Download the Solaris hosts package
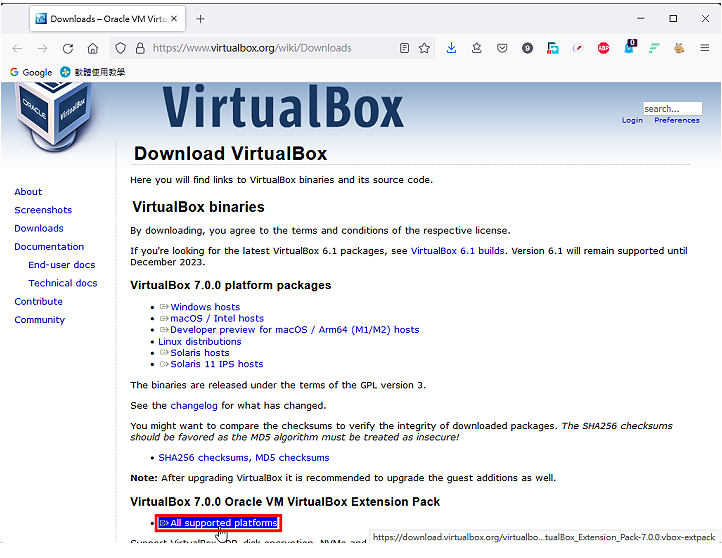This screenshot has width=722, height=558. point(200,353)
